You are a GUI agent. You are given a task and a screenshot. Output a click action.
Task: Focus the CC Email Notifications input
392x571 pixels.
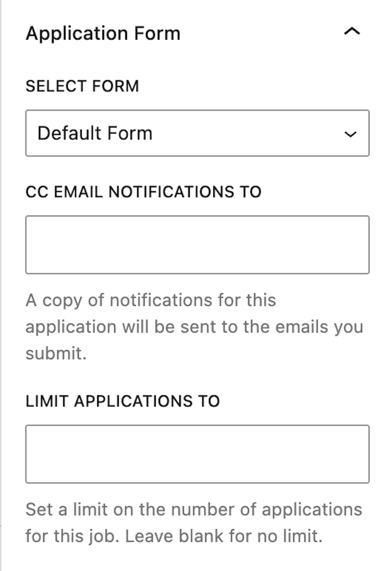click(x=197, y=245)
